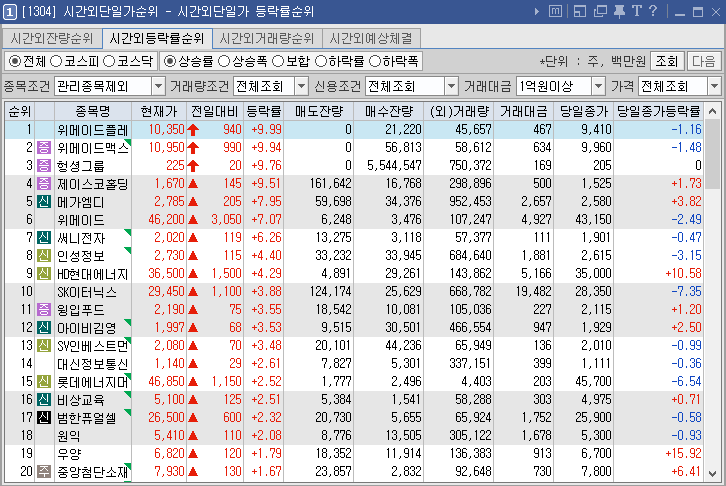Click 신 badge next to 인성정보
Screen dimensions: 726x486
click(44, 255)
